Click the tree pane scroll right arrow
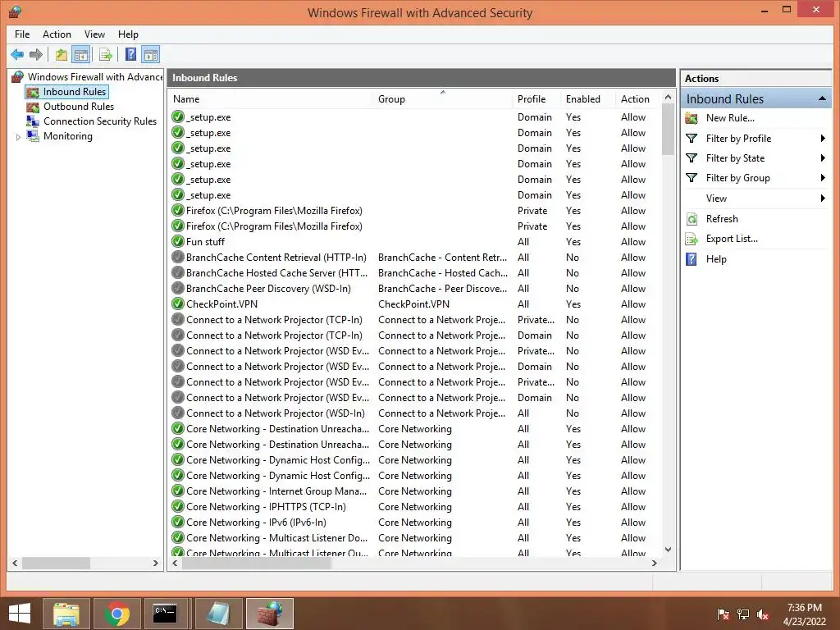The height and width of the screenshot is (630, 840). point(155,563)
